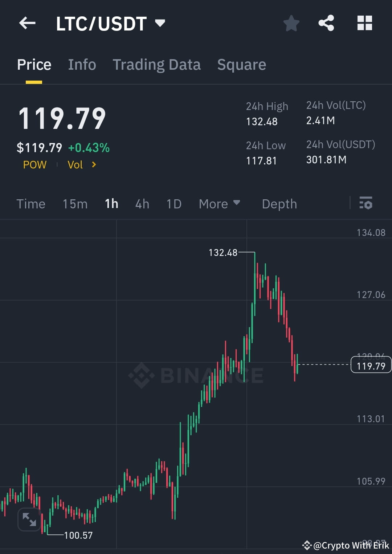Select the Time chart view
The width and height of the screenshot is (392, 554).
pos(31,204)
